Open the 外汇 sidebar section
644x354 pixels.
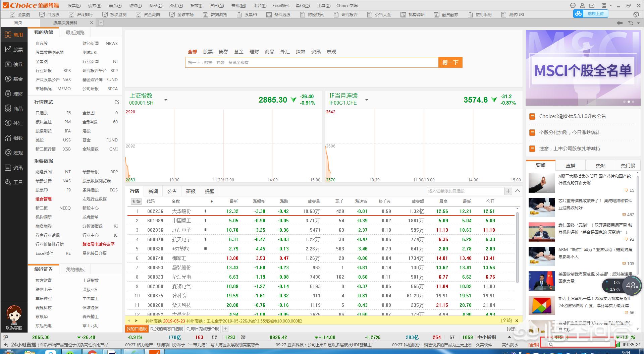coord(14,123)
